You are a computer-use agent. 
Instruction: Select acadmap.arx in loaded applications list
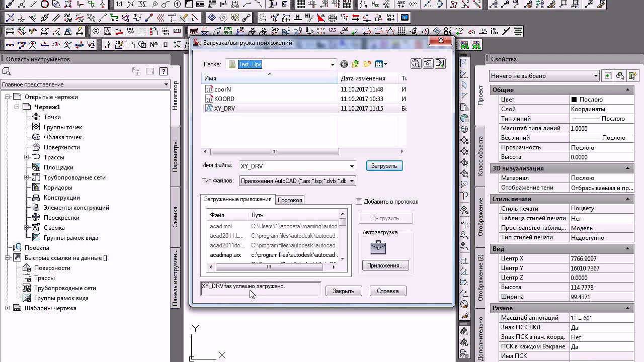(x=225, y=255)
